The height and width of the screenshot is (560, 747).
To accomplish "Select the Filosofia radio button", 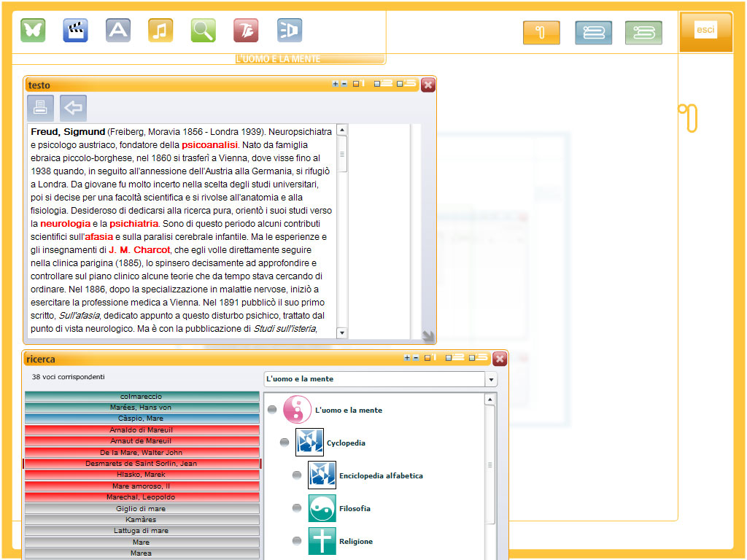I will [297, 508].
